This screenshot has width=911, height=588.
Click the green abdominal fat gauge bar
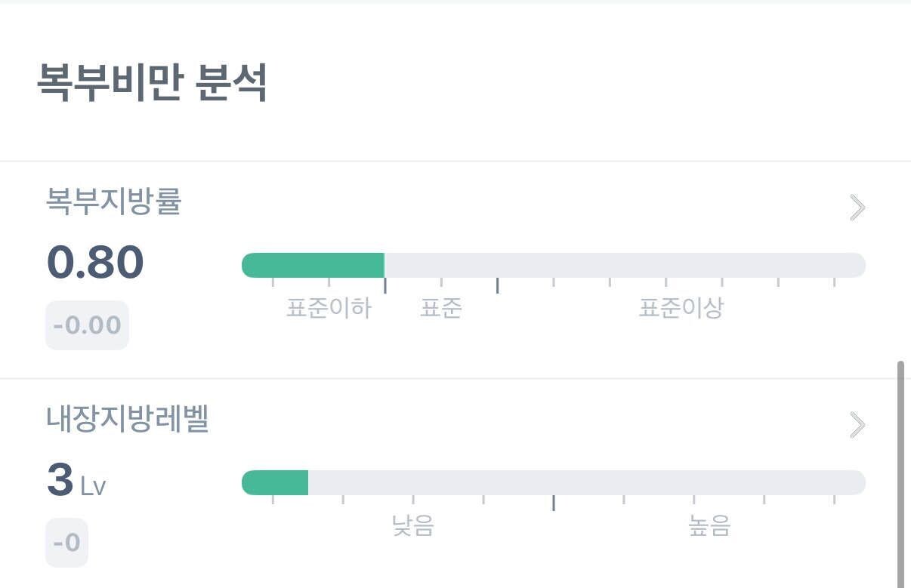click(x=313, y=265)
